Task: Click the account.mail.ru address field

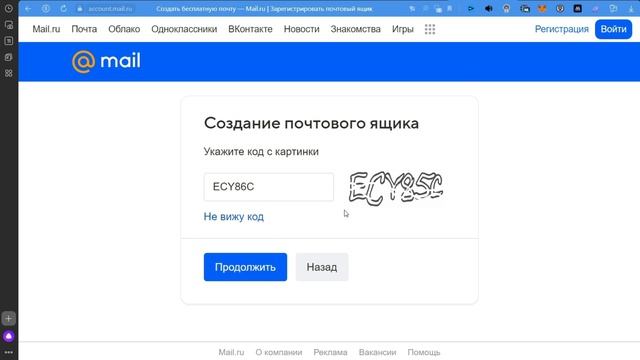Action: pos(110,9)
